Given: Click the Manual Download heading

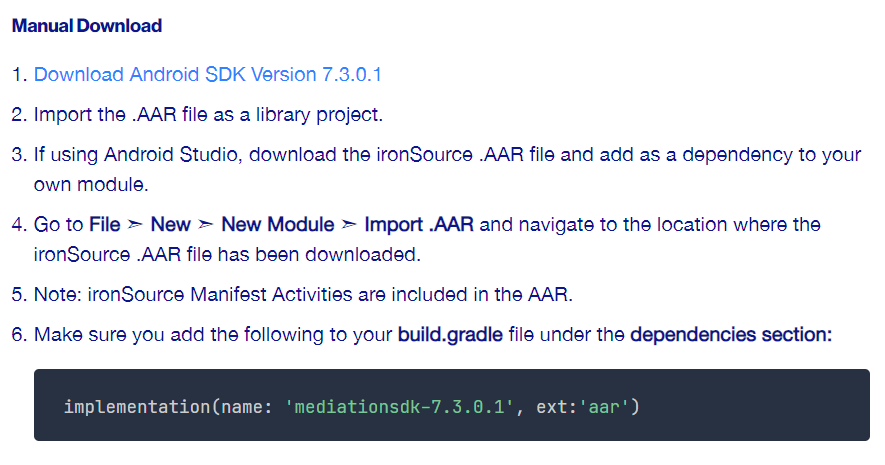Looking at the screenshot, I should pos(87,26).
